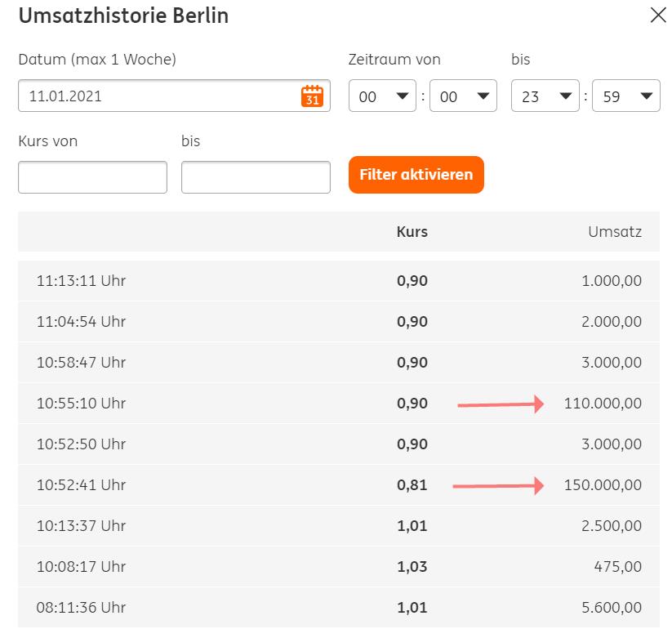Click the 1,03 Kurs value

coord(412,567)
